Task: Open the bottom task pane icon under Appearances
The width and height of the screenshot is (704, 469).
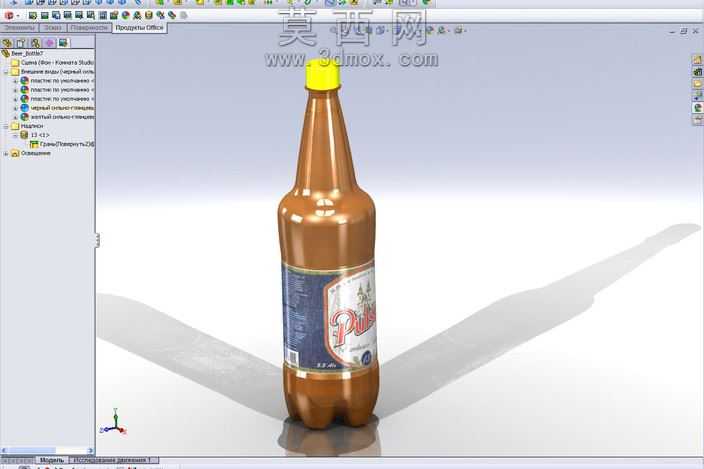Action: pos(697,120)
